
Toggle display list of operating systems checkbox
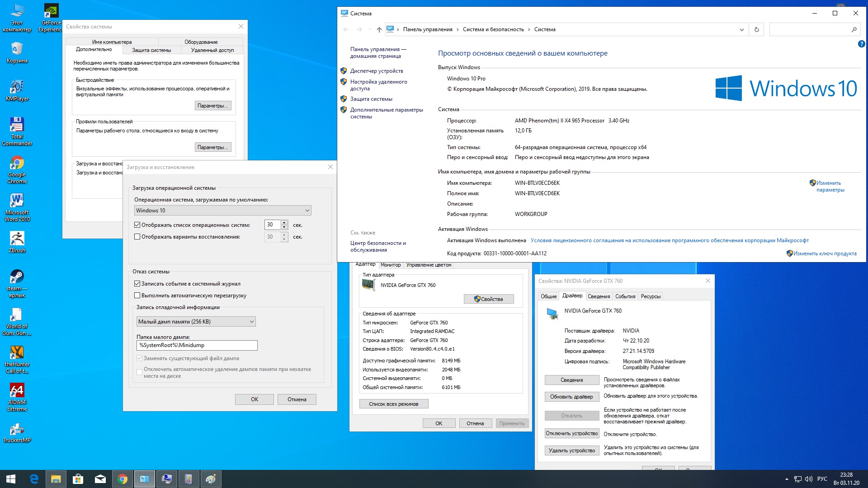(x=137, y=225)
